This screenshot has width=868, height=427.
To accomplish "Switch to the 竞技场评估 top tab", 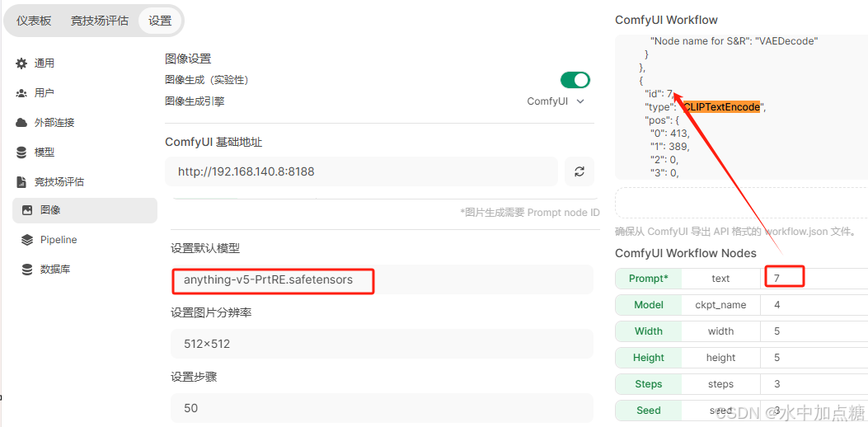I will pyautogui.click(x=100, y=21).
